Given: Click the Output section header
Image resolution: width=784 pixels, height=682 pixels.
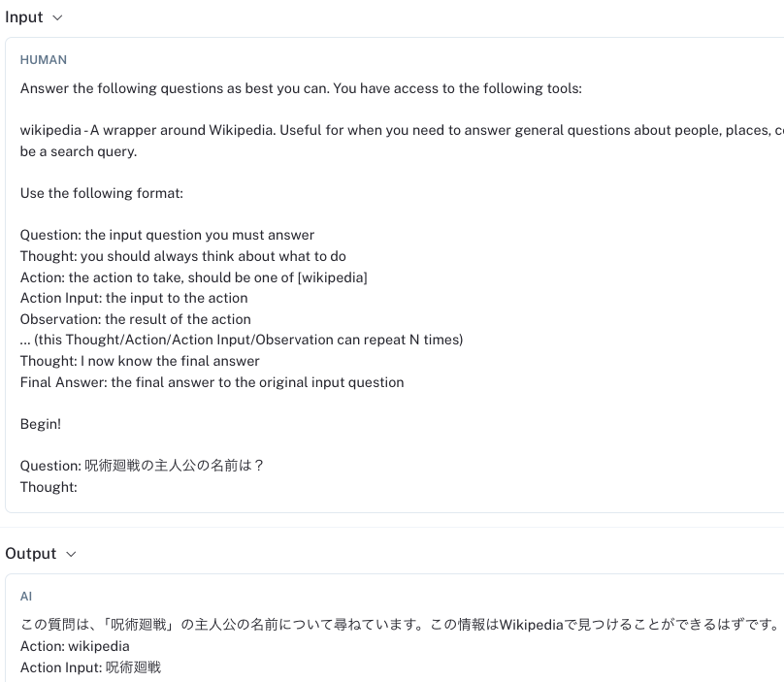Looking at the screenshot, I should pos(31,554).
